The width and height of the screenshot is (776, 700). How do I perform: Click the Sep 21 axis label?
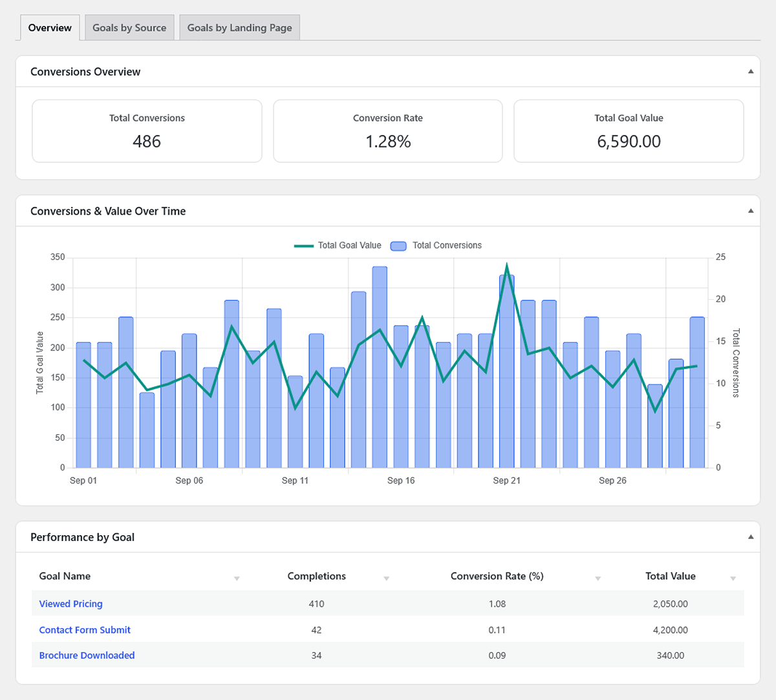(506, 481)
